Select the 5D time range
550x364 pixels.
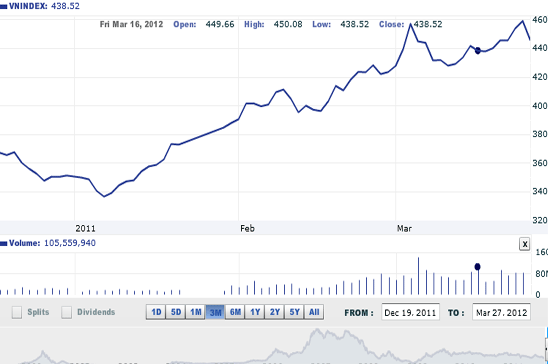176,312
